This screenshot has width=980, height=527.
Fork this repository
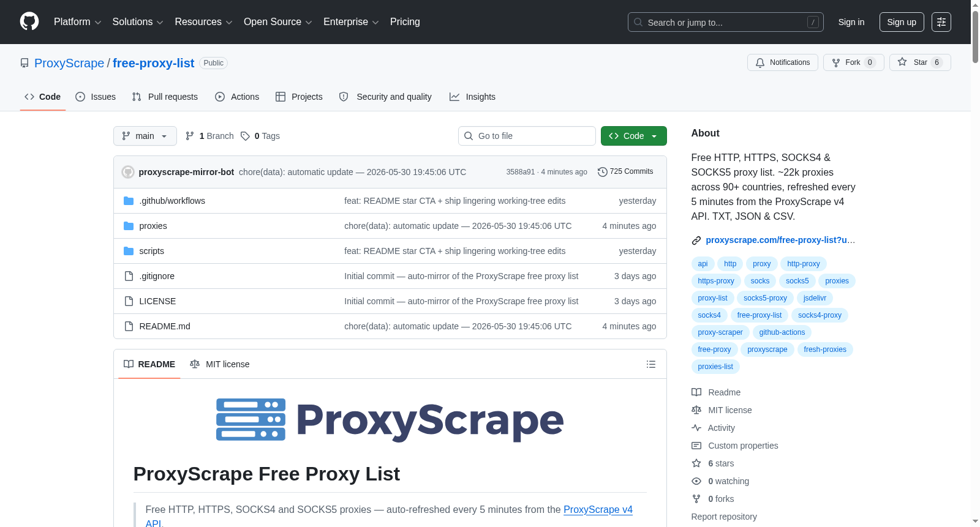point(853,62)
